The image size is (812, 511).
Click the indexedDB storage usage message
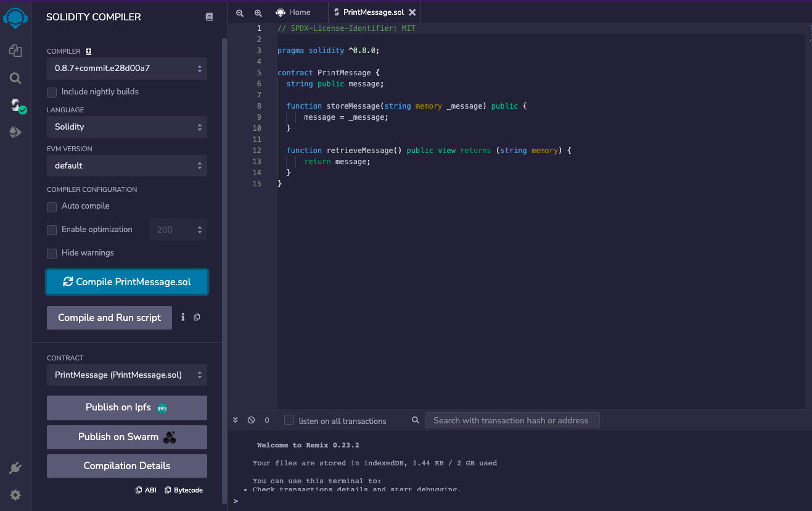pos(374,463)
